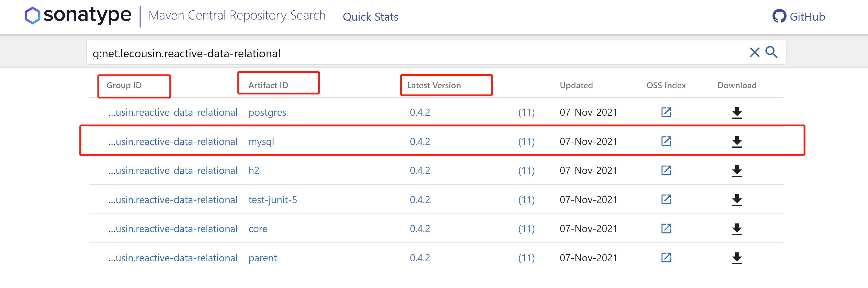Open version 0.4.2 of parent

pos(420,258)
